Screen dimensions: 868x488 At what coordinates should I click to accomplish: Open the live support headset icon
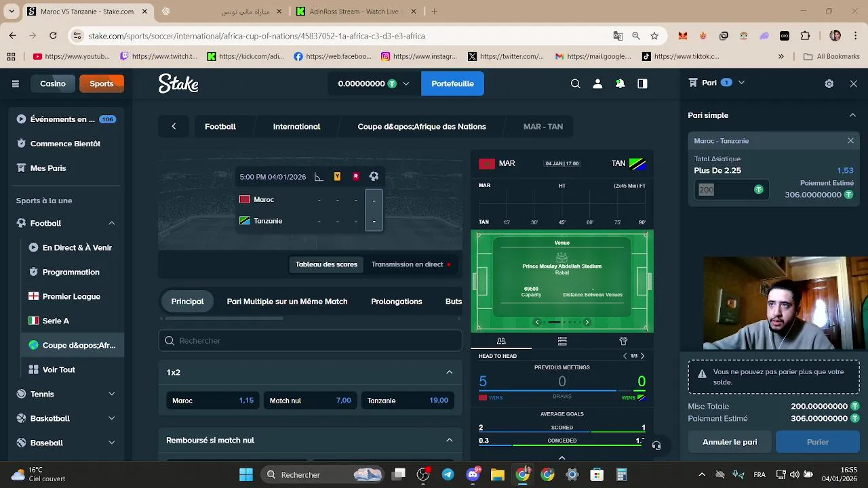(656, 445)
